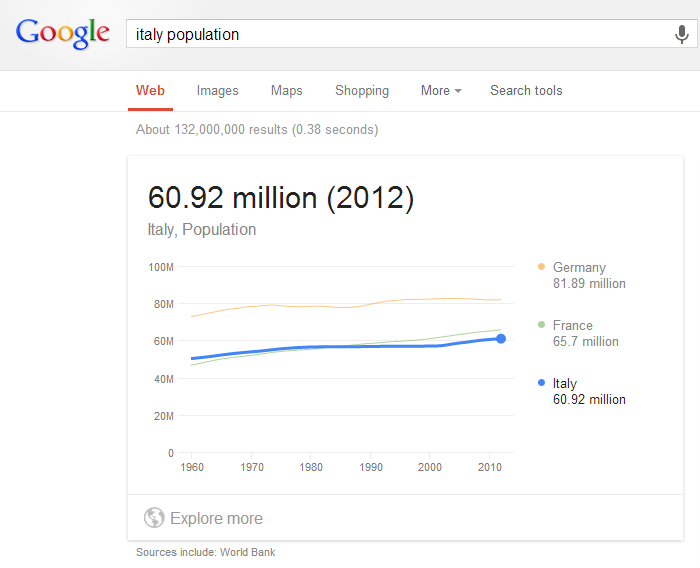Click the Explore more link
700x568 pixels.
(216, 518)
